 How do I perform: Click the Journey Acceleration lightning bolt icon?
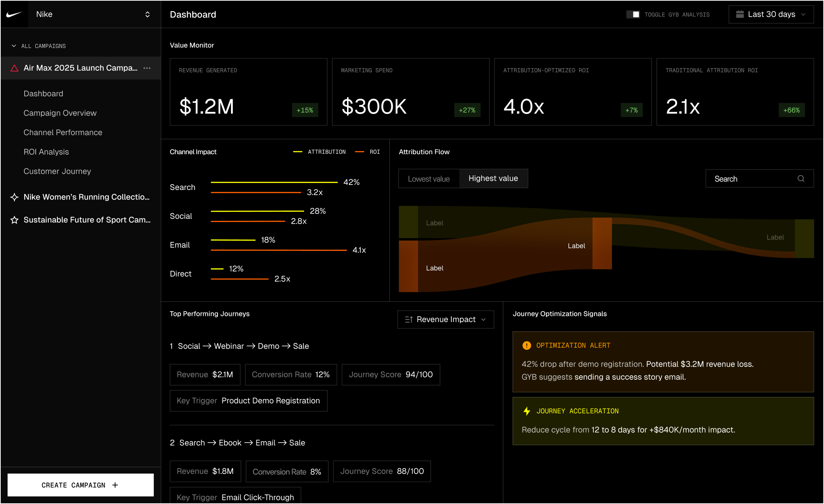point(526,411)
